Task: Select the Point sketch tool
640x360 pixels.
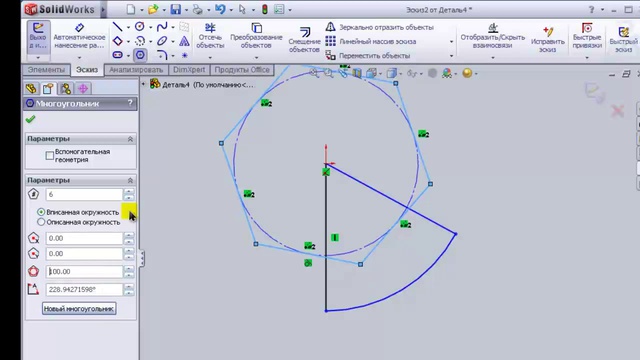Action: [184, 55]
